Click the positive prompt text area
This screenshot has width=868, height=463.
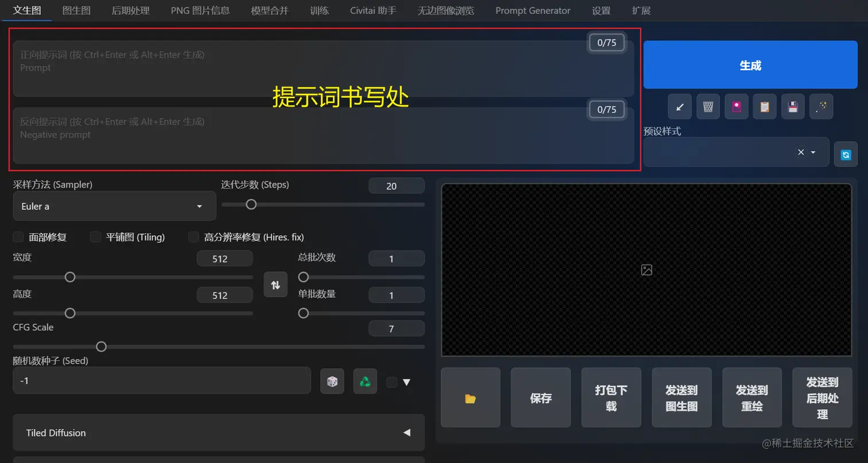(x=323, y=68)
